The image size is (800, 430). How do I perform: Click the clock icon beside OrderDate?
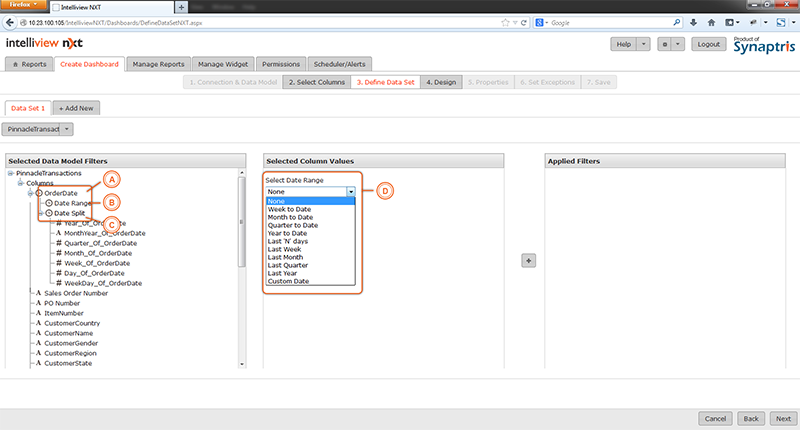(40, 193)
